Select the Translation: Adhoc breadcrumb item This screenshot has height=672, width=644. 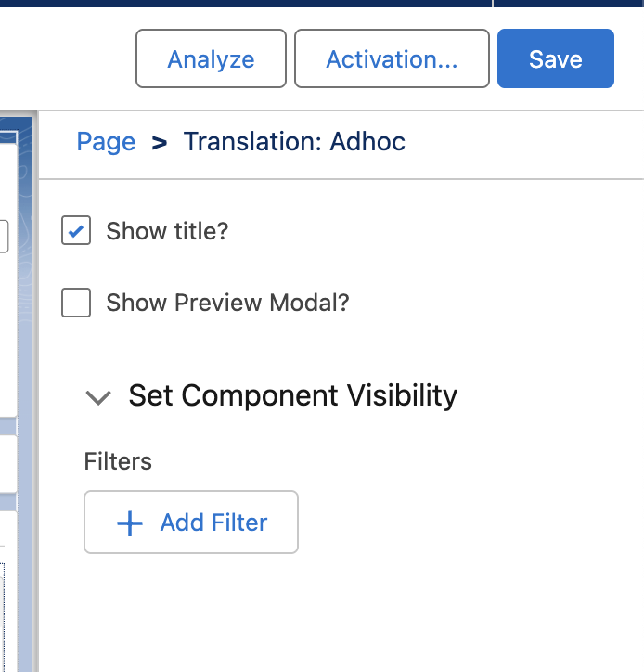[x=294, y=142]
